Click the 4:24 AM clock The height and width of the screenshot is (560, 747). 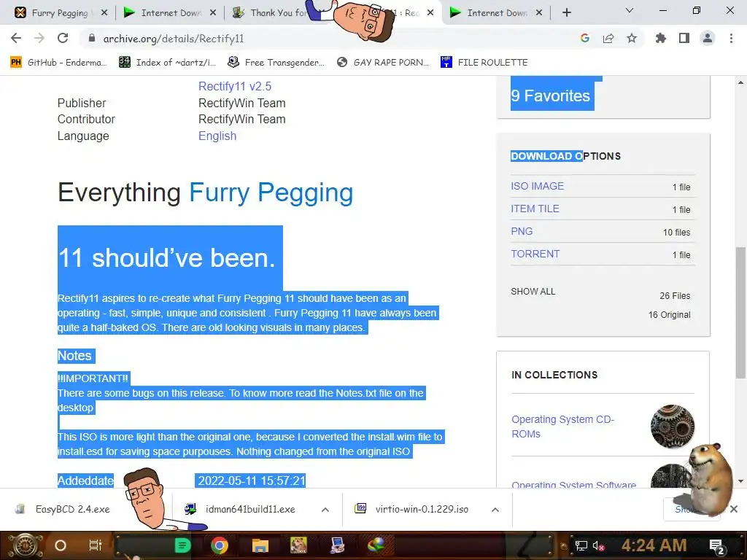coord(654,545)
